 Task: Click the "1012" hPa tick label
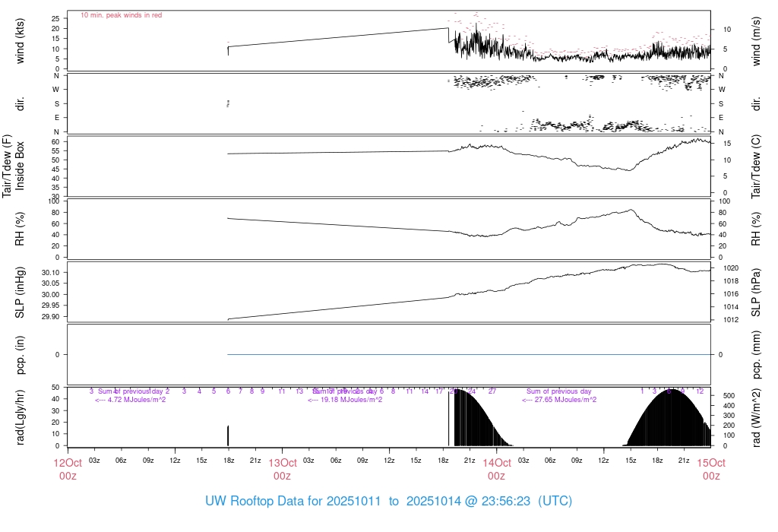pos(731,320)
